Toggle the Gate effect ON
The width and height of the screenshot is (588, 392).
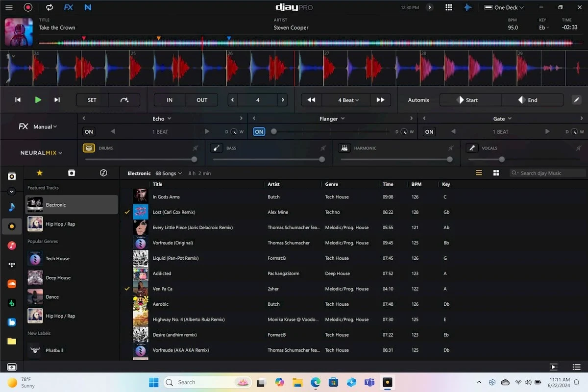pyautogui.click(x=429, y=132)
